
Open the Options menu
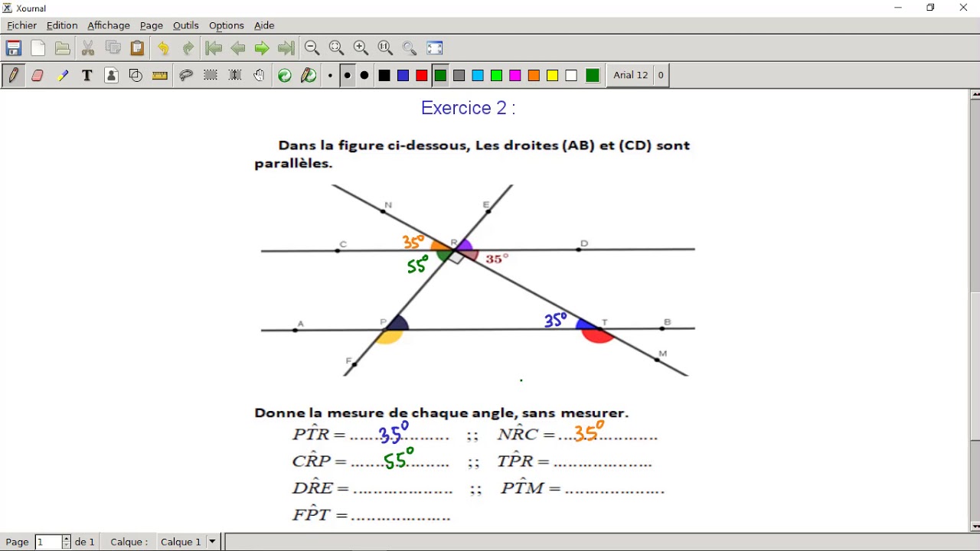click(227, 25)
